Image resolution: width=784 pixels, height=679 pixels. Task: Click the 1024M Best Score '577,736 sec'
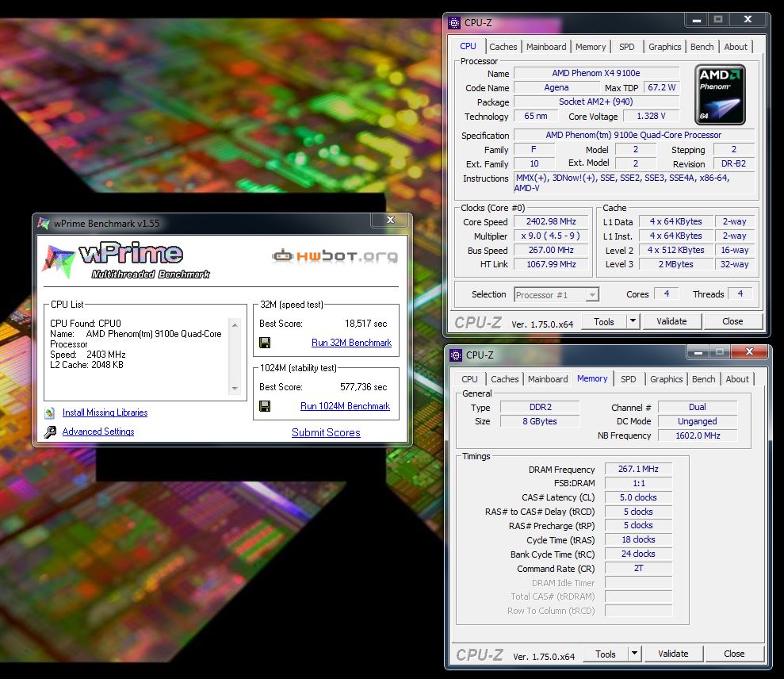[x=364, y=387]
